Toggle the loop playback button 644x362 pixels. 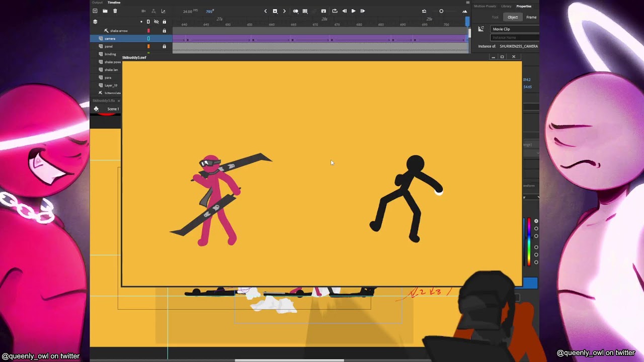(335, 11)
